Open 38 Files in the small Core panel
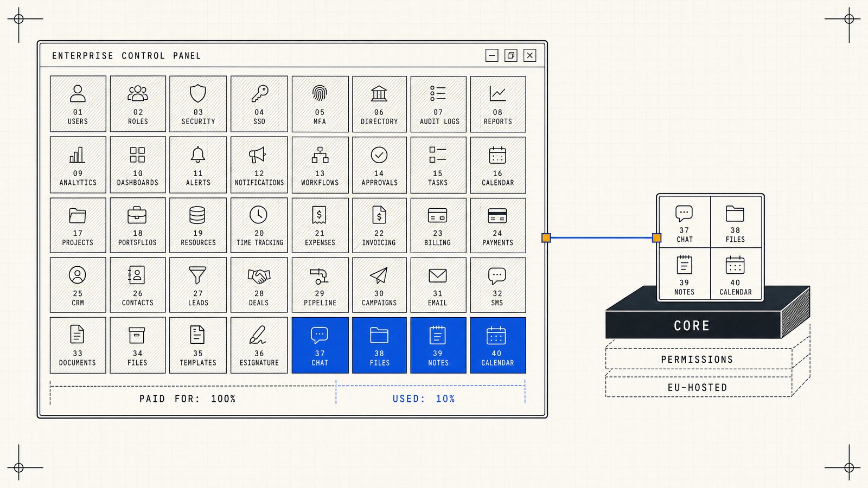The image size is (868, 488). (736, 222)
